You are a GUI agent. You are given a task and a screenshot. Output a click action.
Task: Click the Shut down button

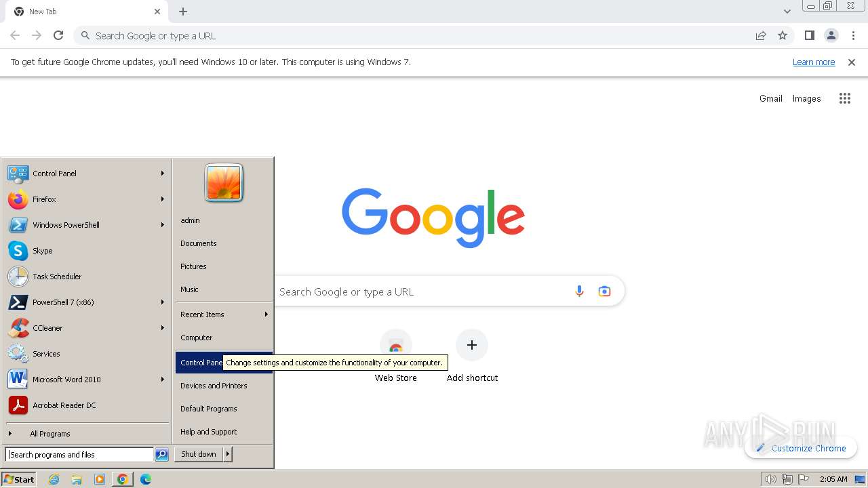tap(199, 454)
